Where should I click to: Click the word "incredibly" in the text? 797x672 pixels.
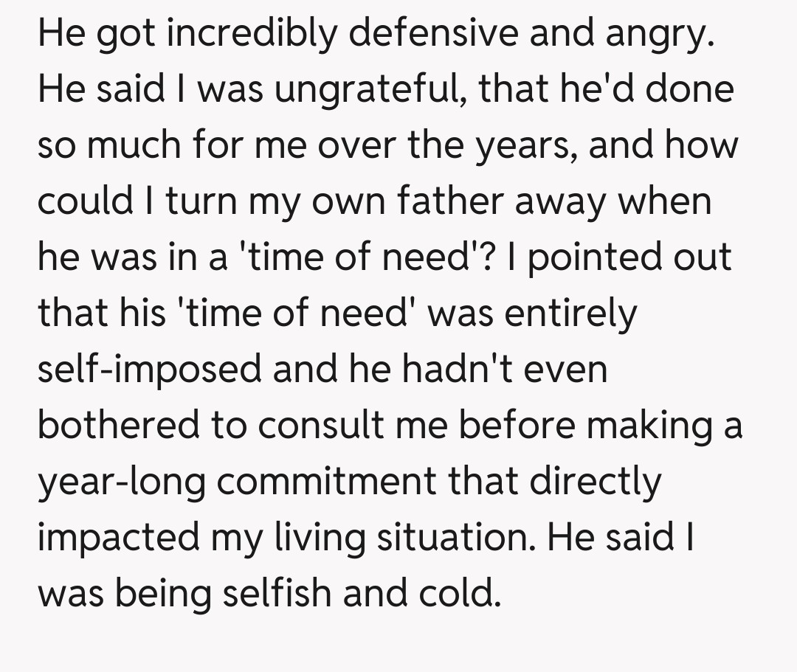(249, 35)
